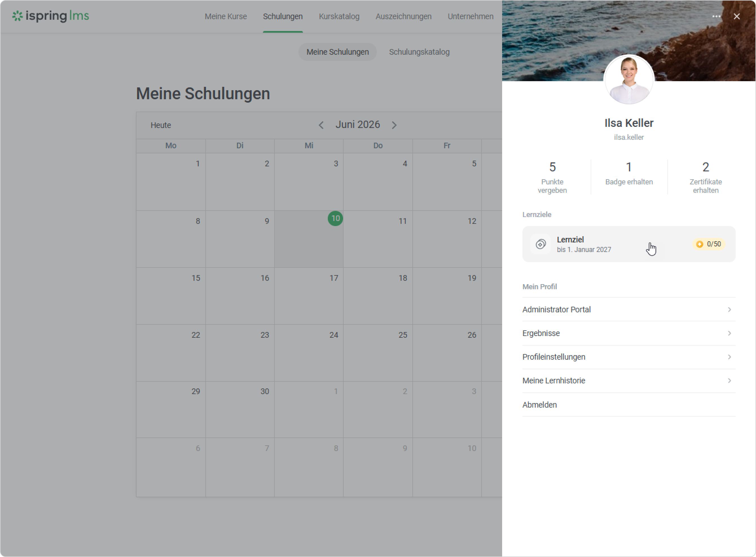Select June 22 in the calendar
The image size is (756, 557).
point(171,353)
